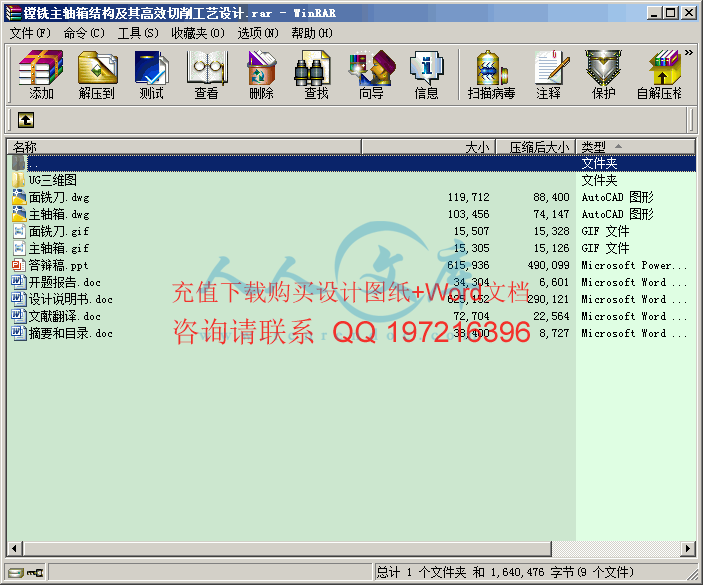The image size is (703, 585).
Task: Click the 答辩稿.ppt file name
Action: [x=58, y=265]
